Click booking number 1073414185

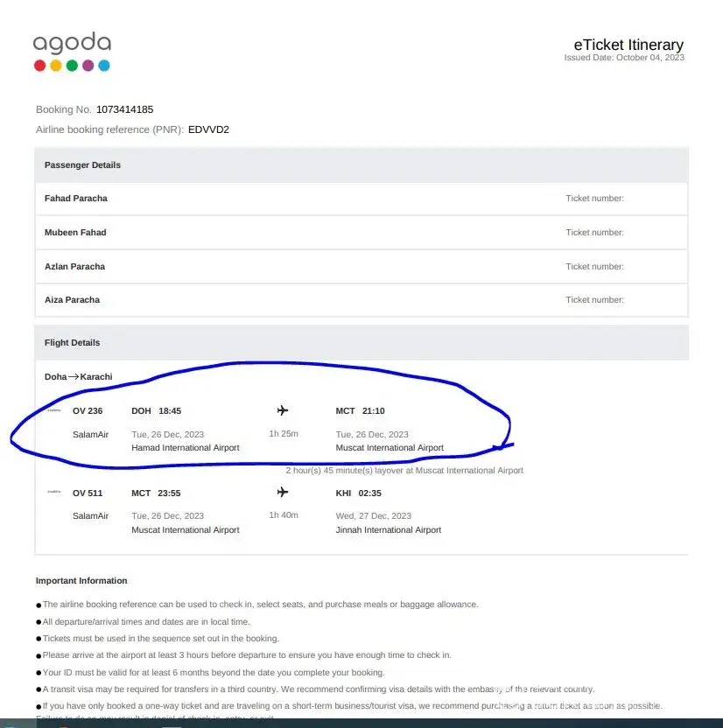124,109
